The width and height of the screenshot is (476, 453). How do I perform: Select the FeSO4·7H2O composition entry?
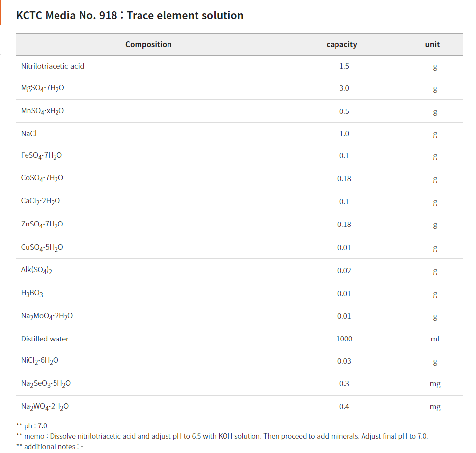[41, 156]
